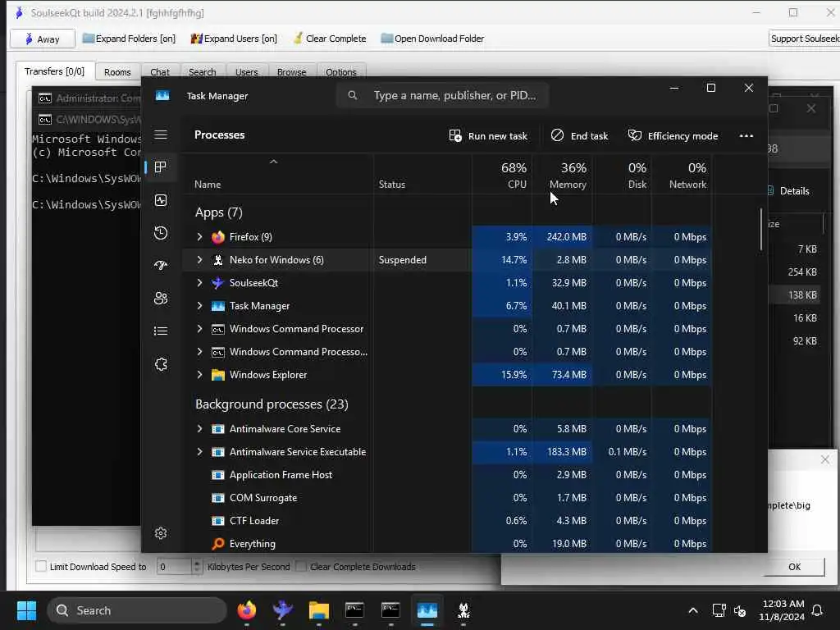Open Neko app from the taskbar
This screenshot has height=630, width=840.
point(463,610)
